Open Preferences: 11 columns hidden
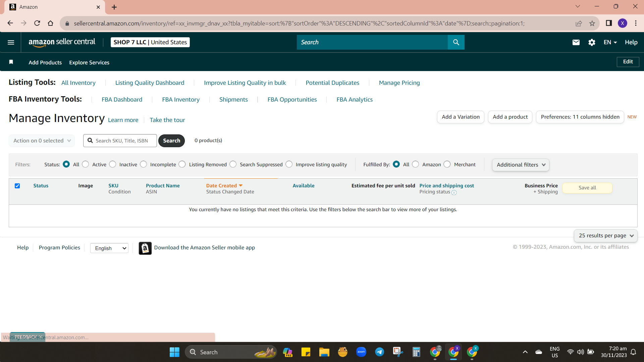 tap(580, 117)
